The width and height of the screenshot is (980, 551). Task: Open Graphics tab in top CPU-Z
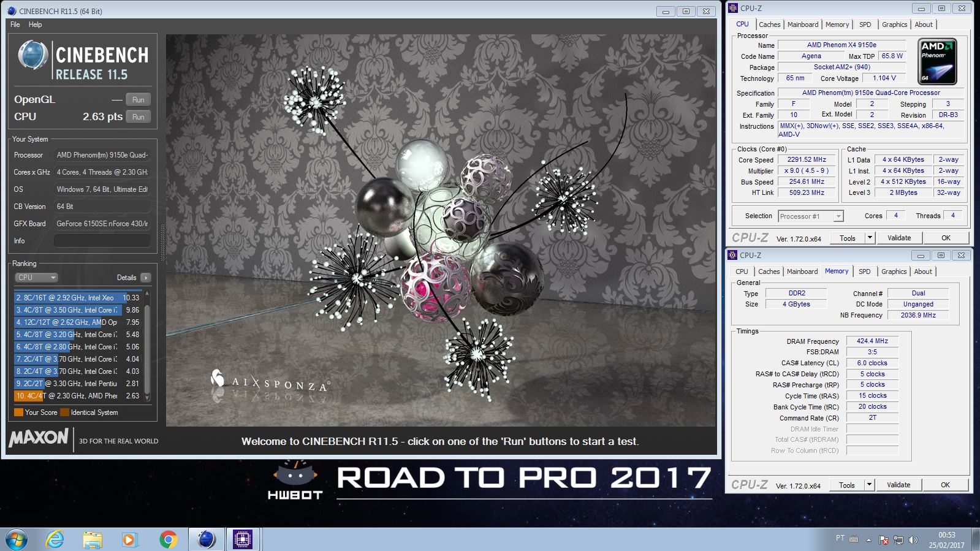click(894, 25)
